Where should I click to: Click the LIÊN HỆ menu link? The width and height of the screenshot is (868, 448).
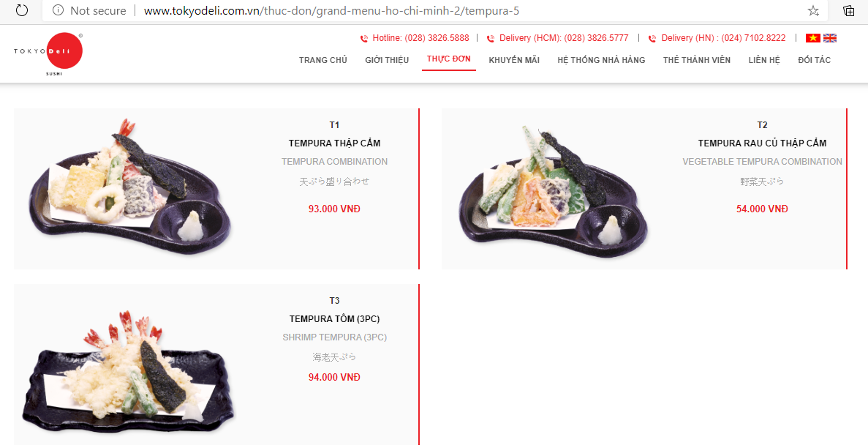764,60
